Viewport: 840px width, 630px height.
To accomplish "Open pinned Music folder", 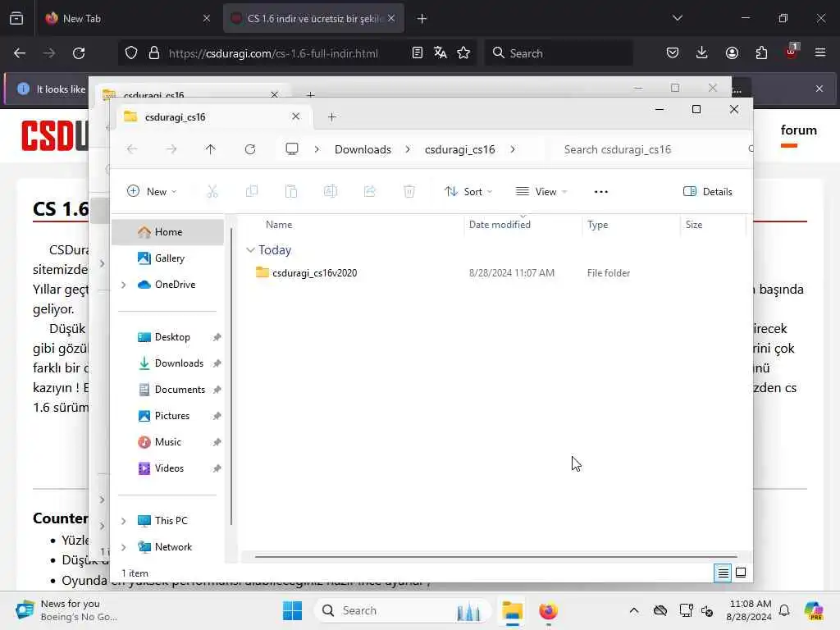I will [167, 442].
